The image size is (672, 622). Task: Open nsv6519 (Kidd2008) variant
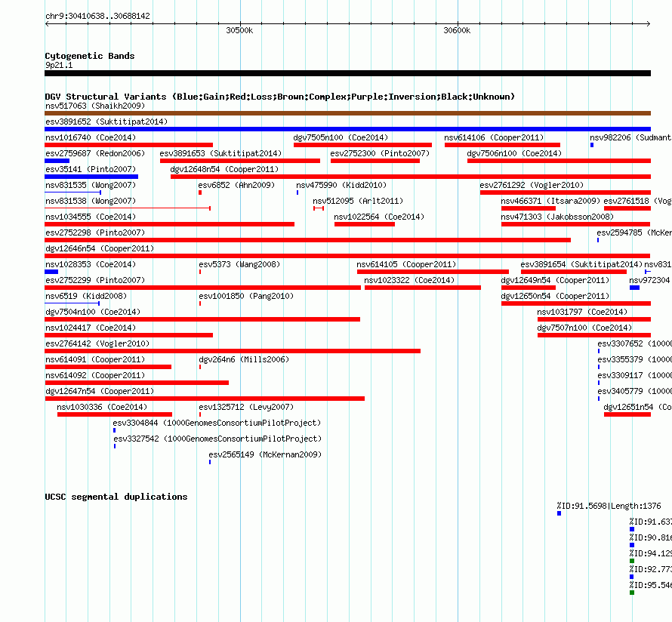tap(86, 296)
